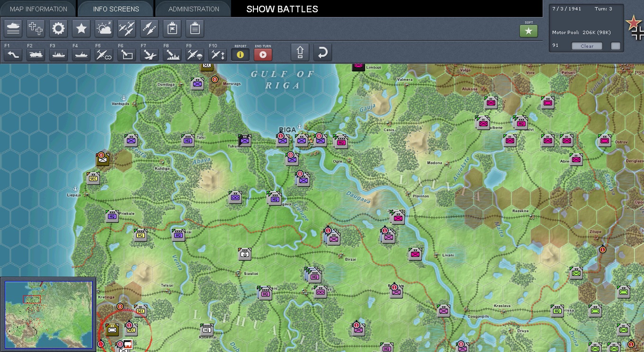Viewport: 644px width, 352px height.
Task: Select F9 air drop parachute mode
Action: coord(195,54)
